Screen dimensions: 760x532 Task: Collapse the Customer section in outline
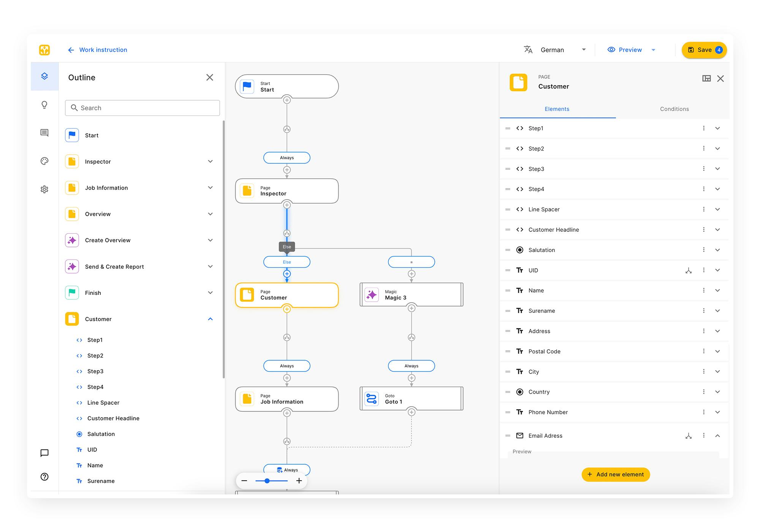pos(210,319)
